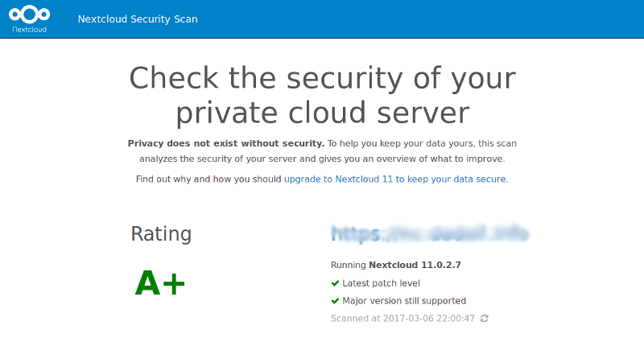Click the green check next to Latest patch level
This screenshot has width=644, height=338.
[335, 283]
